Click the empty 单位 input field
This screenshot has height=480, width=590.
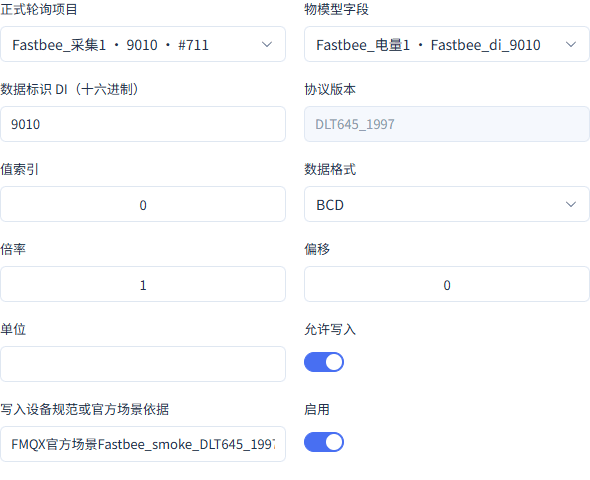click(x=143, y=364)
